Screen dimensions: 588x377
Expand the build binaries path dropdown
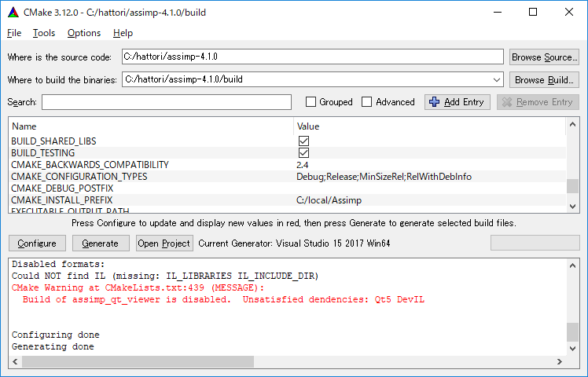pos(495,80)
